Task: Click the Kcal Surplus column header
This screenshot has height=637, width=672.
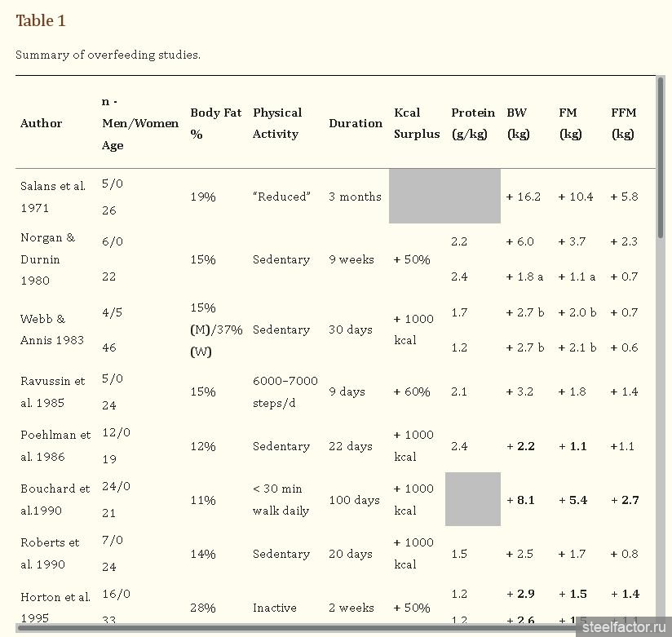Action: coord(416,123)
